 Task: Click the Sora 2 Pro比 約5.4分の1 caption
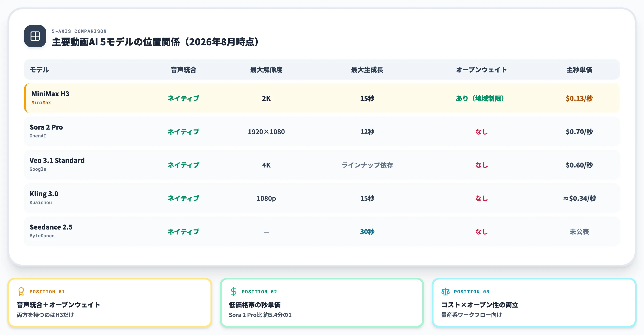pyautogui.click(x=260, y=315)
